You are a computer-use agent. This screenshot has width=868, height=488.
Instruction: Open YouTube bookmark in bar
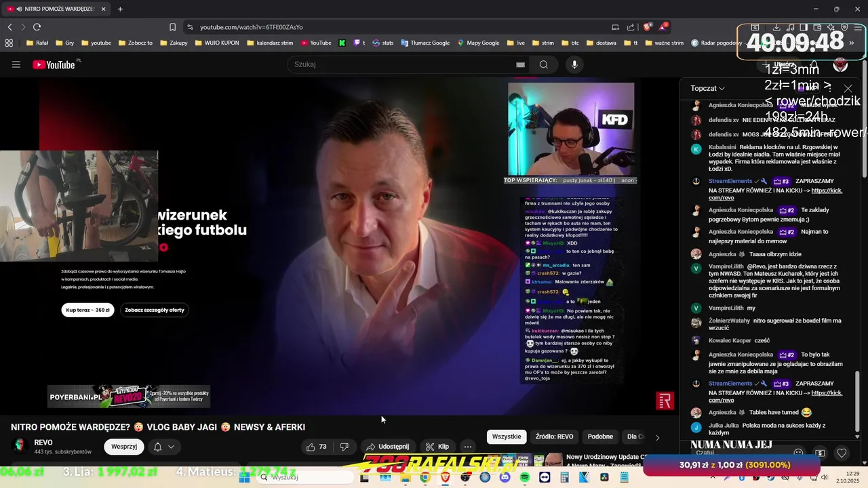click(x=316, y=43)
